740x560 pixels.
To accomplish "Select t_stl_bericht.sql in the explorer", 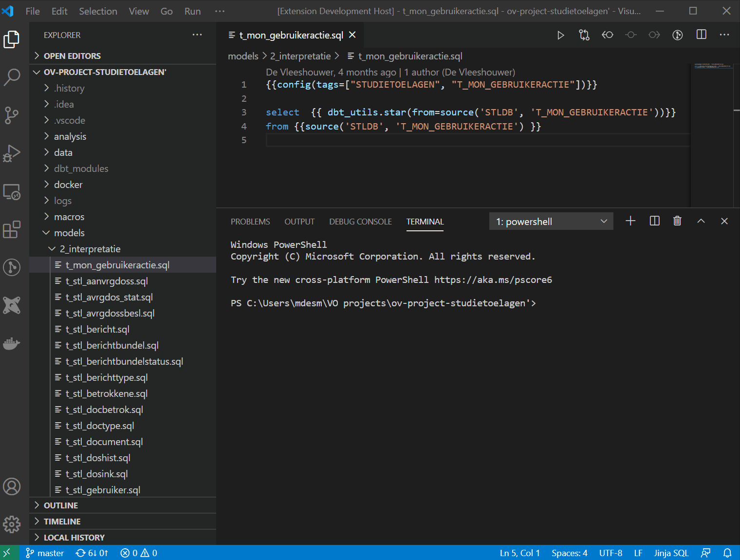I will 97,329.
